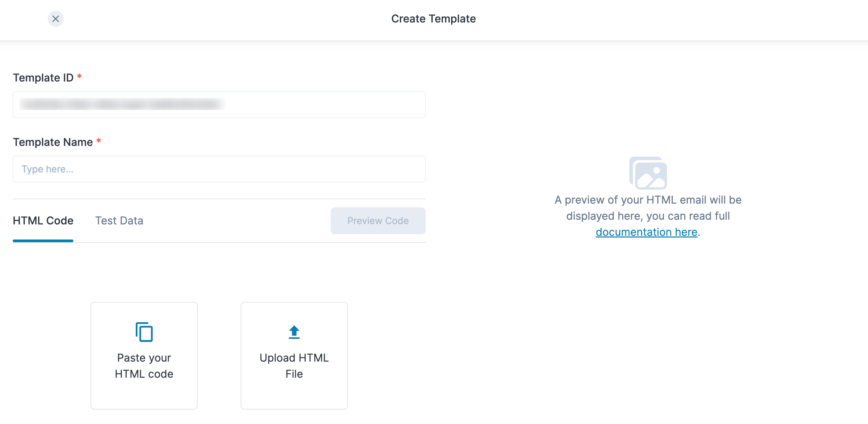This screenshot has width=868, height=424.
Task: Click the Template ID label
Action: coord(43,78)
